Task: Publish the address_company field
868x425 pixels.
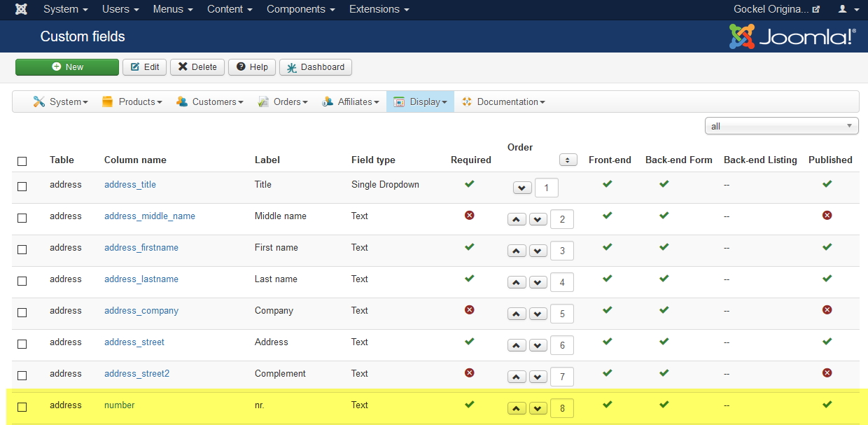Action: click(x=827, y=309)
